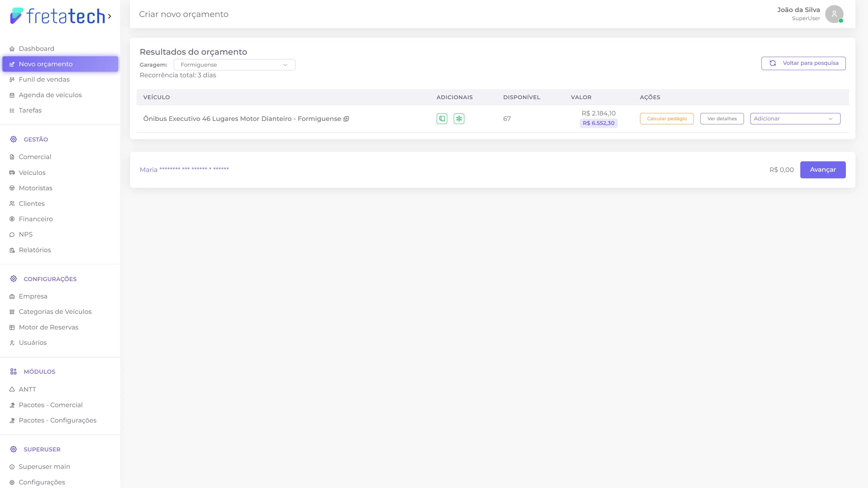The image size is (868, 488).
Task: Click the copy icon beside the vehicle name
Action: pyautogui.click(x=346, y=119)
